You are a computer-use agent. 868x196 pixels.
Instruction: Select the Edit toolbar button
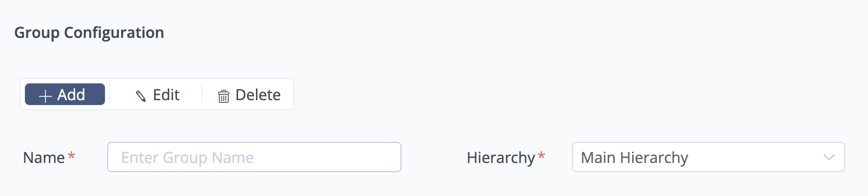pos(157,95)
